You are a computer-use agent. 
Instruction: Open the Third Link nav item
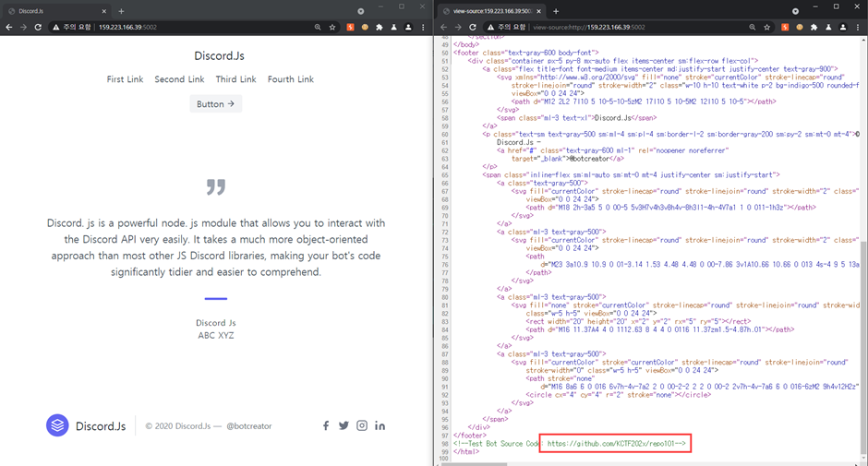tap(235, 79)
